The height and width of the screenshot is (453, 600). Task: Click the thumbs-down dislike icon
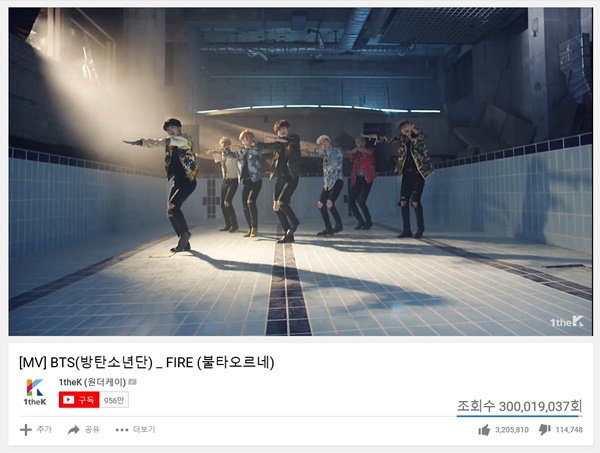pos(545,430)
